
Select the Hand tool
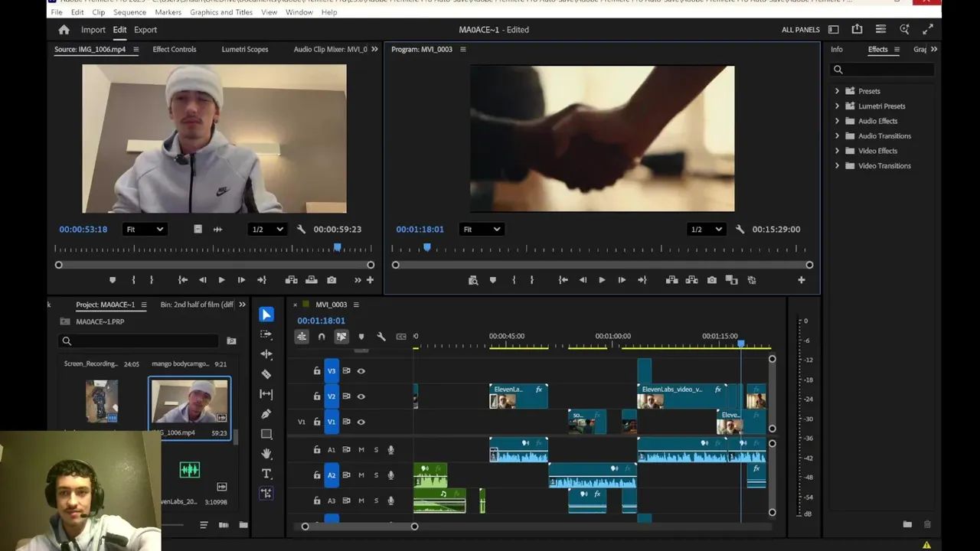(266, 454)
